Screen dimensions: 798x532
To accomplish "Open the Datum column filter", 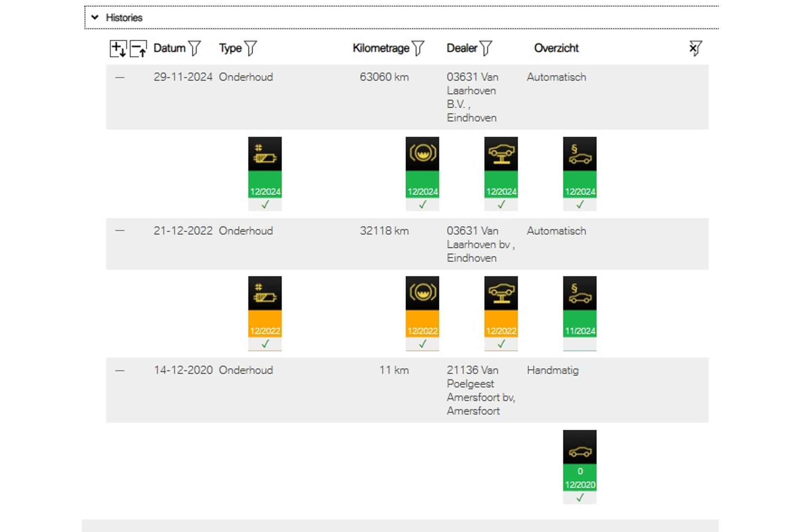I will [x=194, y=48].
